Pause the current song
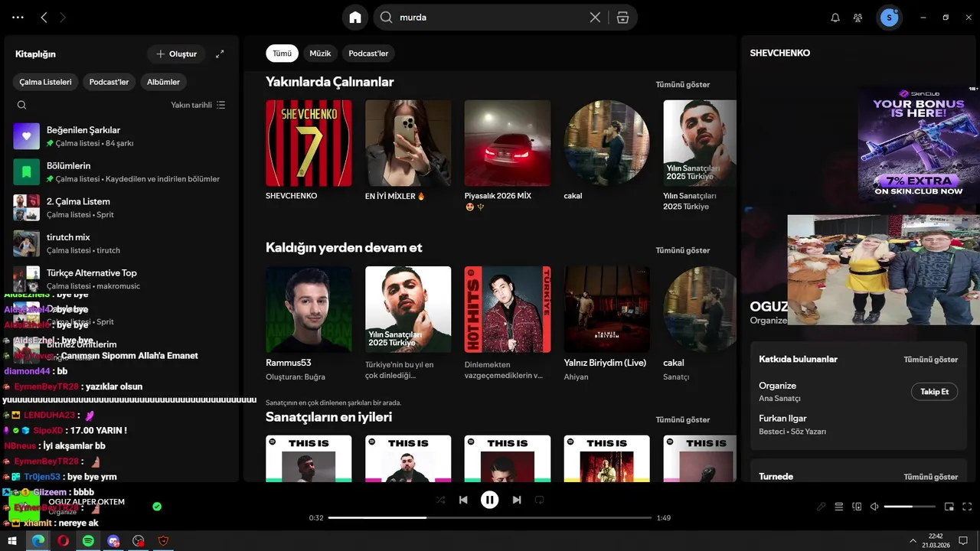 [x=489, y=500]
